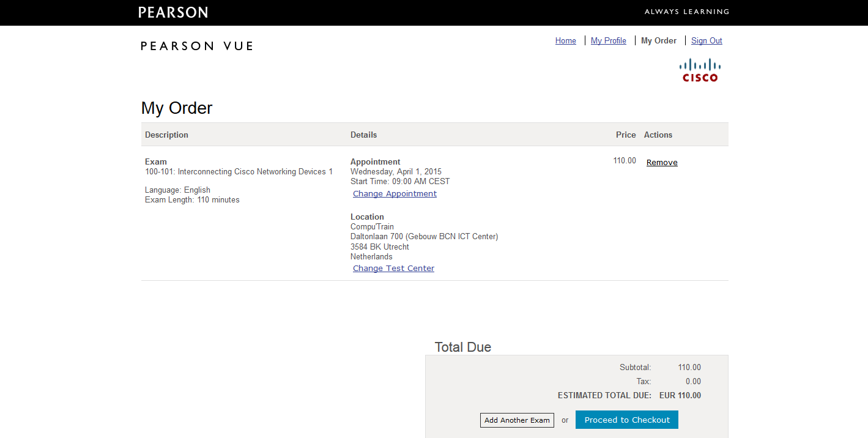The image size is (868, 438).
Task: Click the Subtotal value 110.00
Action: coord(689,368)
